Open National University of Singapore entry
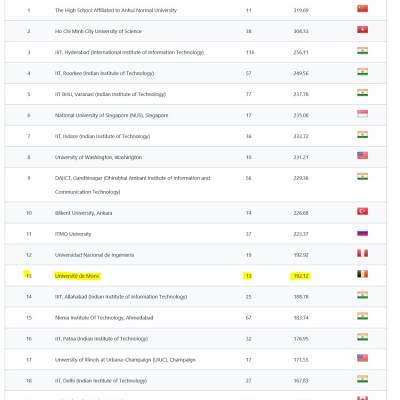The height and width of the screenshot is (400, 400). point(111,115)
